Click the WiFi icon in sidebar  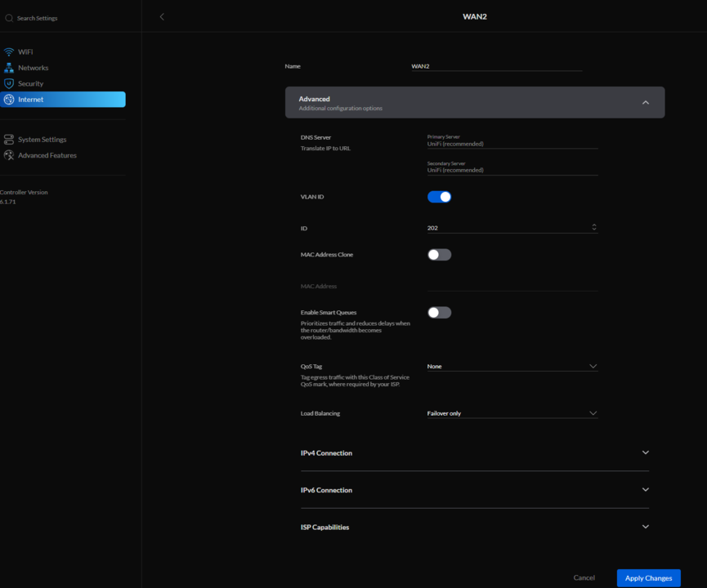9,51
